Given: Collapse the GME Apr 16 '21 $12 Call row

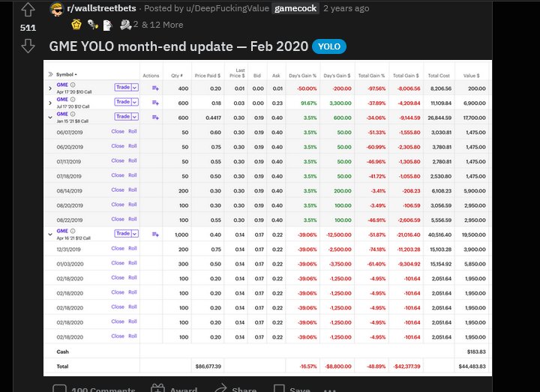Looking at the screenshot, I should tap(50, 235).
